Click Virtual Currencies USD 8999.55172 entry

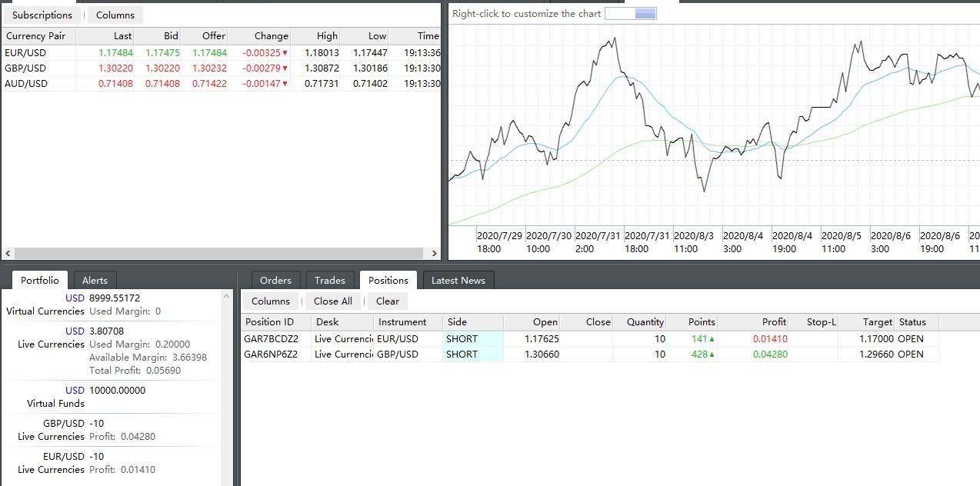[x=112, y=305]
